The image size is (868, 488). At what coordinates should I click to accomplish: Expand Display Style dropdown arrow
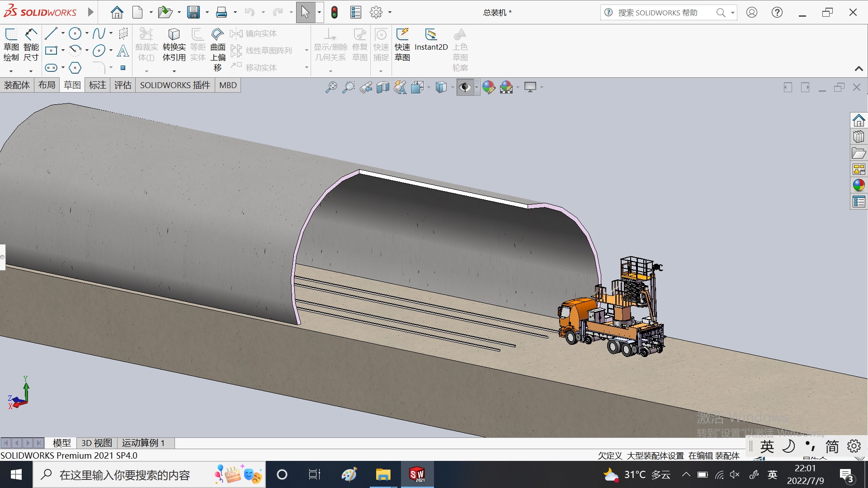[x=453, y=87]
